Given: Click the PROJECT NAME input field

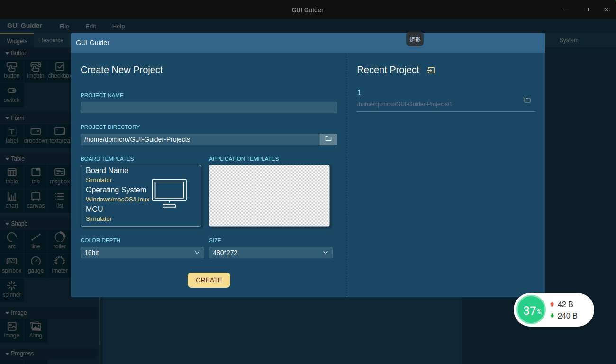Looking at the screenshot, I should [x=209, y=108].
